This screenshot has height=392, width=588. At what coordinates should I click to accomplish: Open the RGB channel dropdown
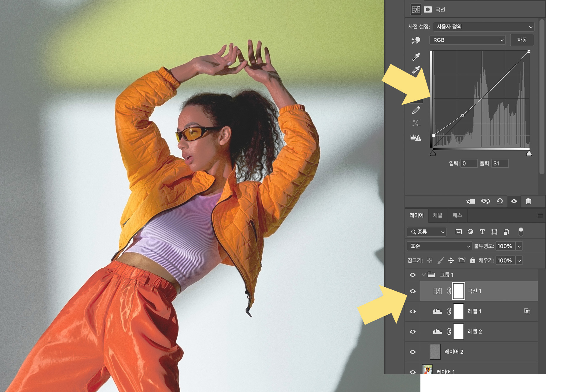tap(467, 40)
